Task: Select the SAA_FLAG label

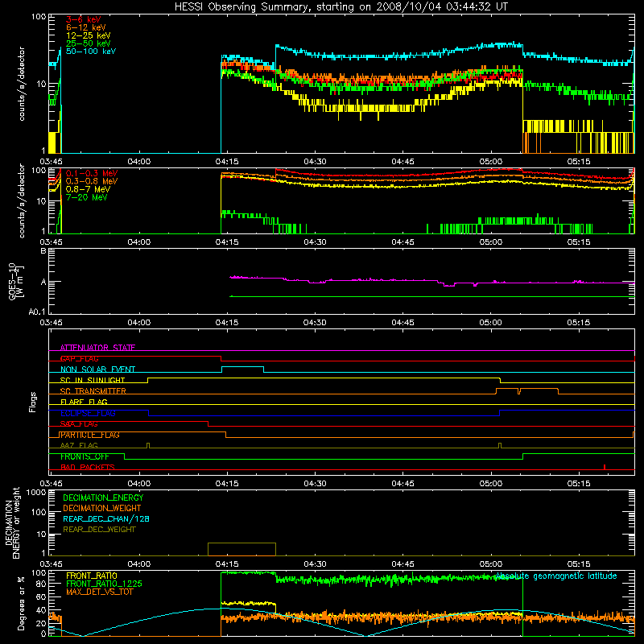Action: coord(79,424)
